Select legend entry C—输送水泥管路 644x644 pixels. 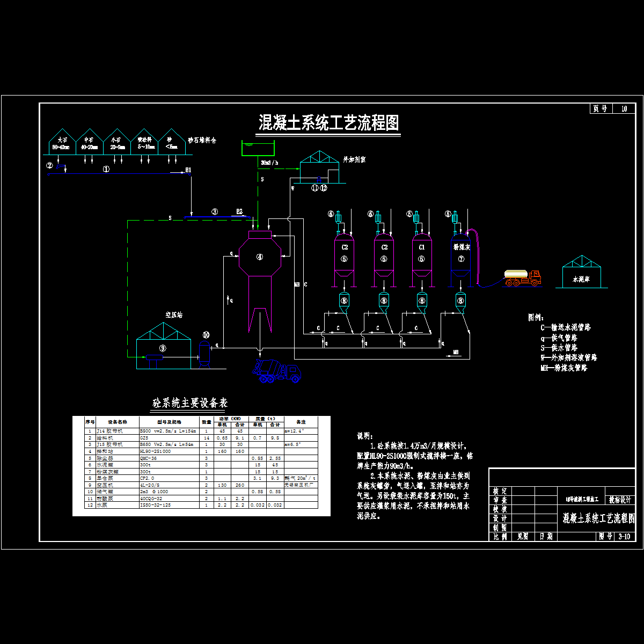coord(565,327)
